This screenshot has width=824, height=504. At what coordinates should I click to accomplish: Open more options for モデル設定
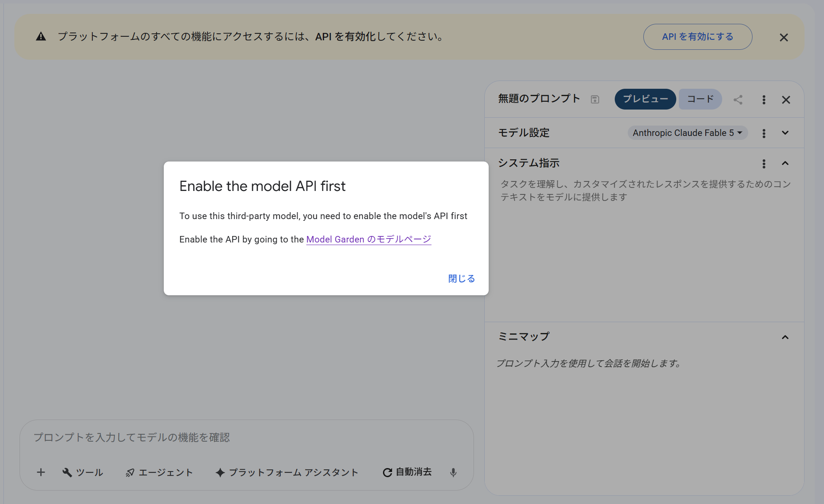[x=764, y=133]
